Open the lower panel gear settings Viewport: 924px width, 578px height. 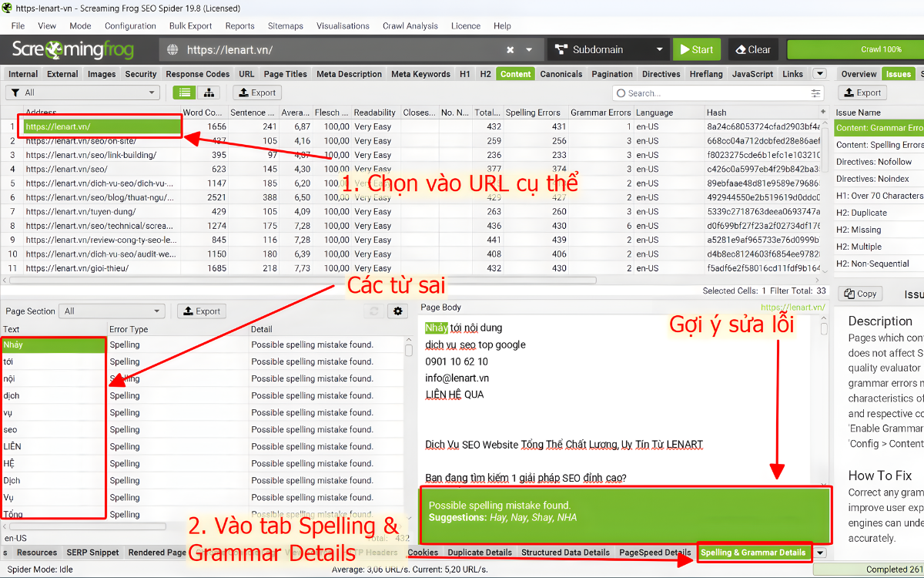(398, 311)
